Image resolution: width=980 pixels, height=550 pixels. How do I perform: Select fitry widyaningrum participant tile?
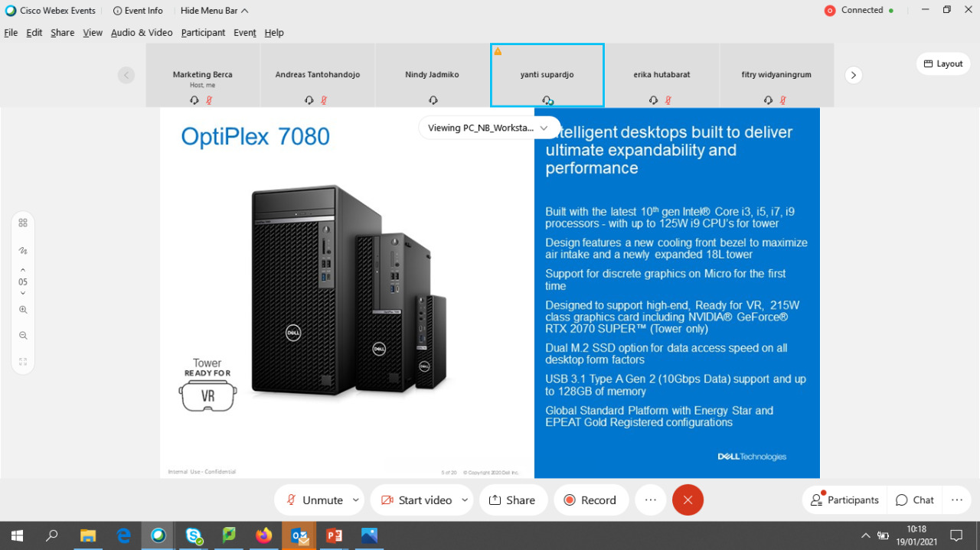point(777,75)
